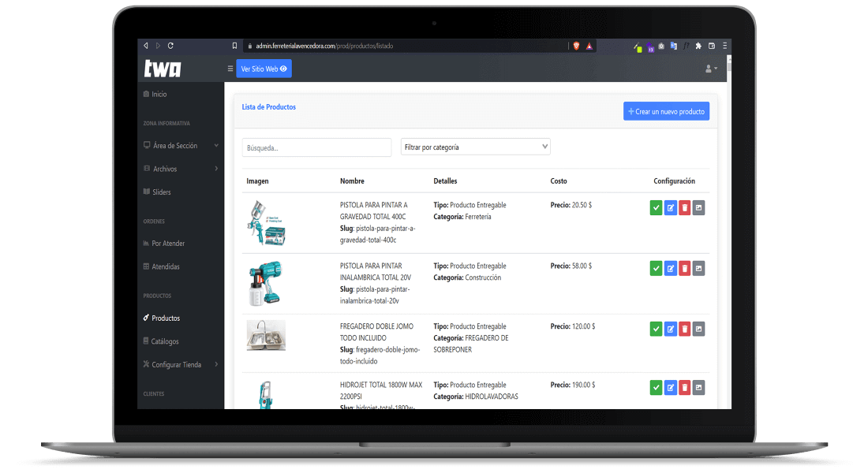
Task: Edit the HIDROJET TOTAL 1800W product
Action: tap(671, 387)
